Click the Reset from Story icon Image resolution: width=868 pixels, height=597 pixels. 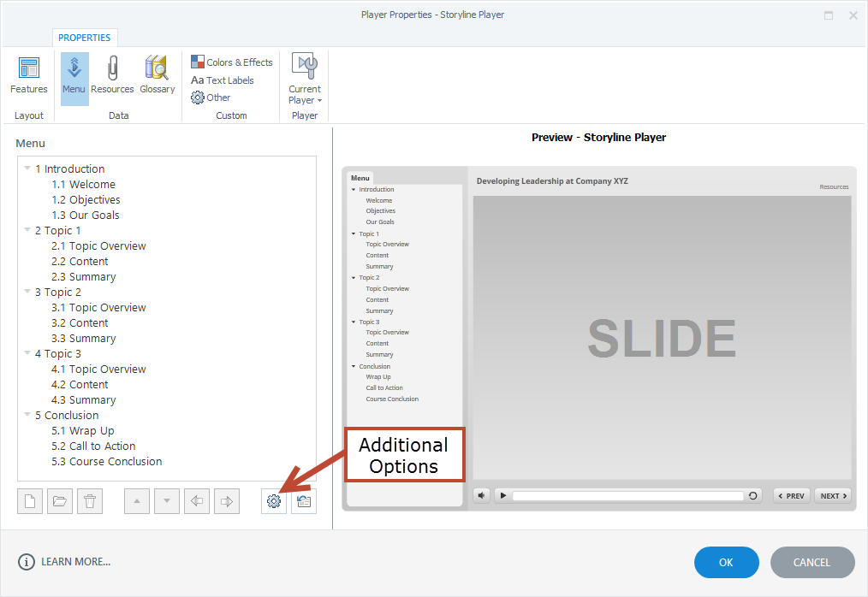304,502
